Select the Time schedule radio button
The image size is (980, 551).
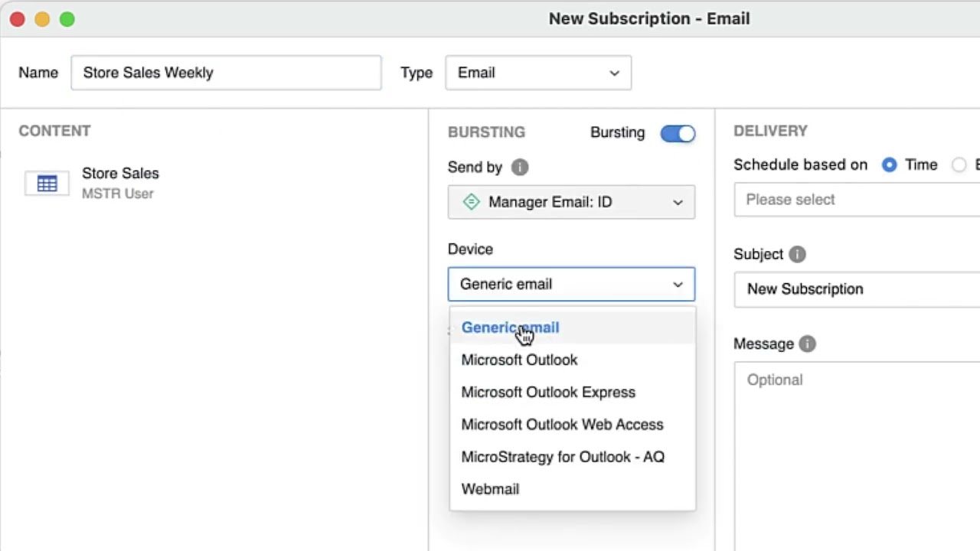[889, 165]
